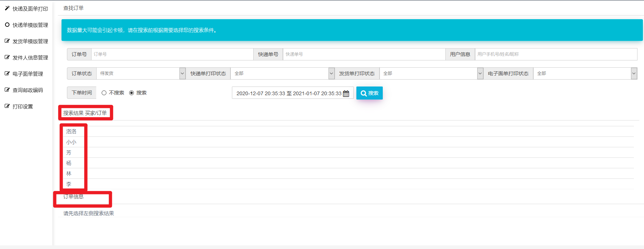Open the 发货单打印状态 dropdown
This screenshot has width=644, height=249.
pos(431,73)
